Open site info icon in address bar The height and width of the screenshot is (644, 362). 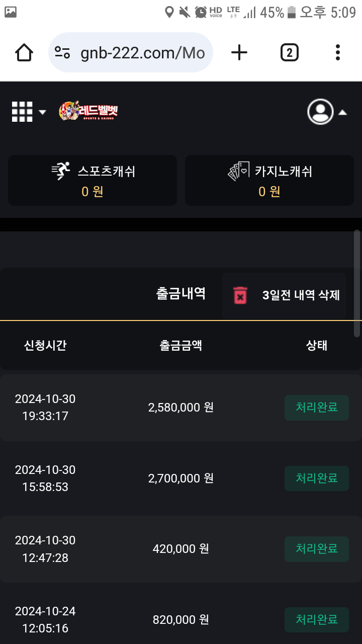pos(62,52)
